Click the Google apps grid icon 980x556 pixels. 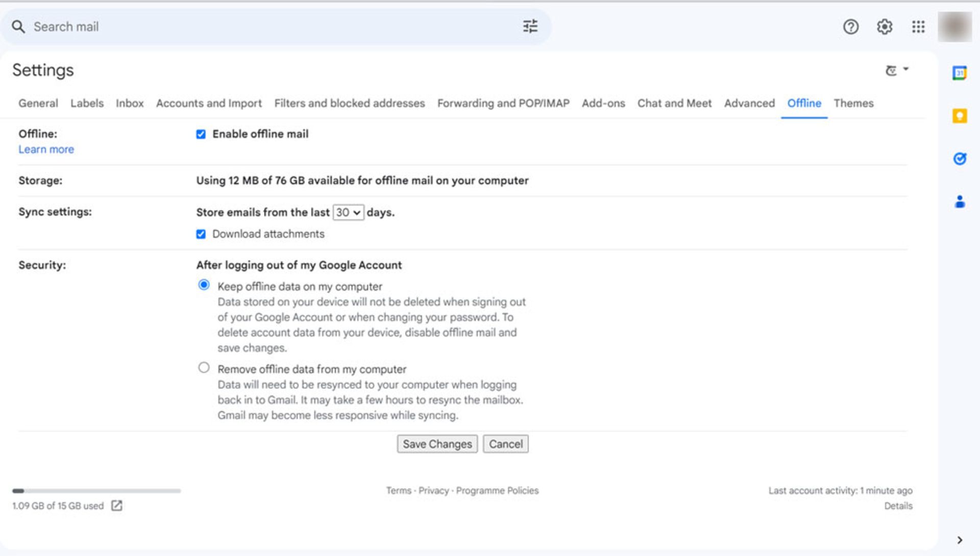pyautogui.click(x=919, y=26)
